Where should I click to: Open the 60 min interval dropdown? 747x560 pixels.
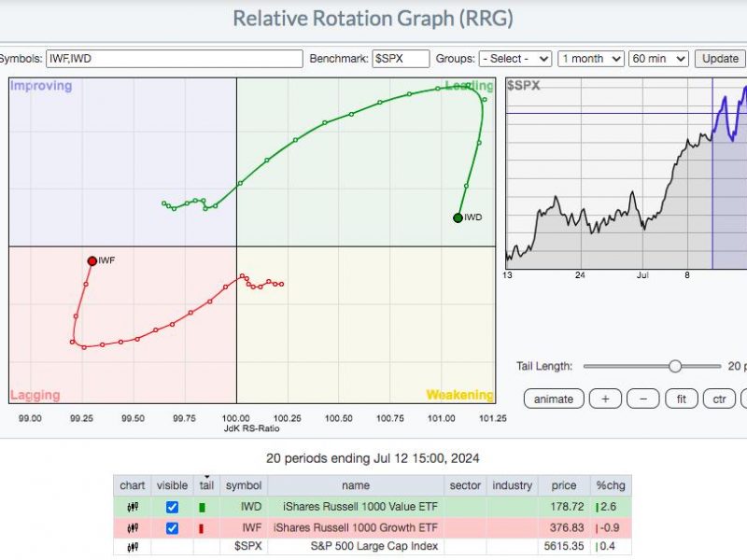(658, 59)
